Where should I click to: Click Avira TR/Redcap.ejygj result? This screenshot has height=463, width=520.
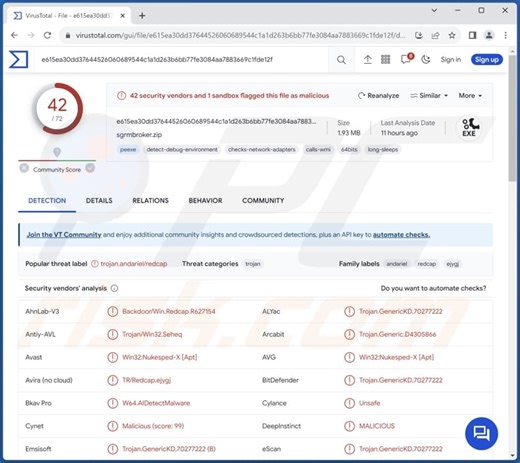pyautogui.click(x=146, y=380)
